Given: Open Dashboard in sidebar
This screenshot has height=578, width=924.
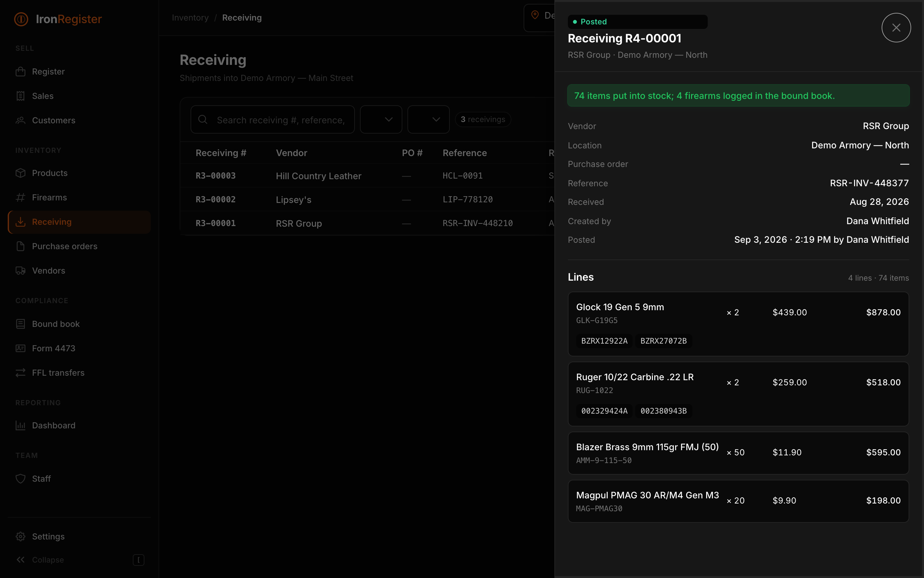Looking at the screenshot, I should click(x=79, y=426).
